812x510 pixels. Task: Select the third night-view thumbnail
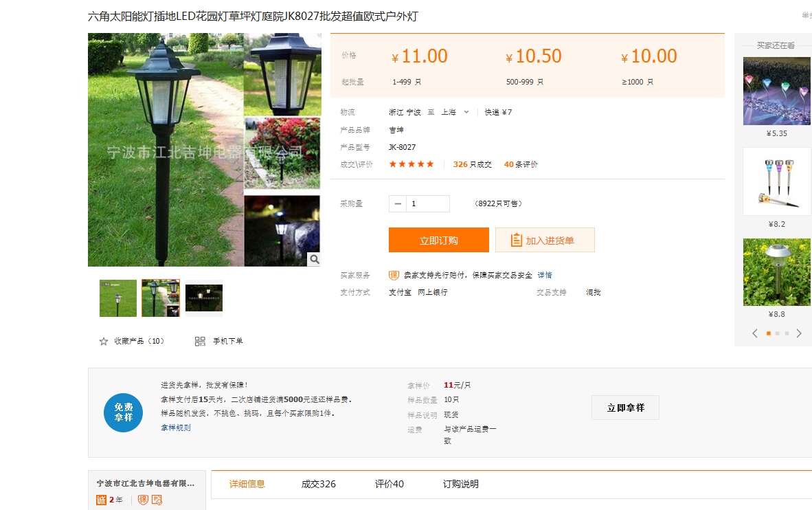tap(204, 298)
